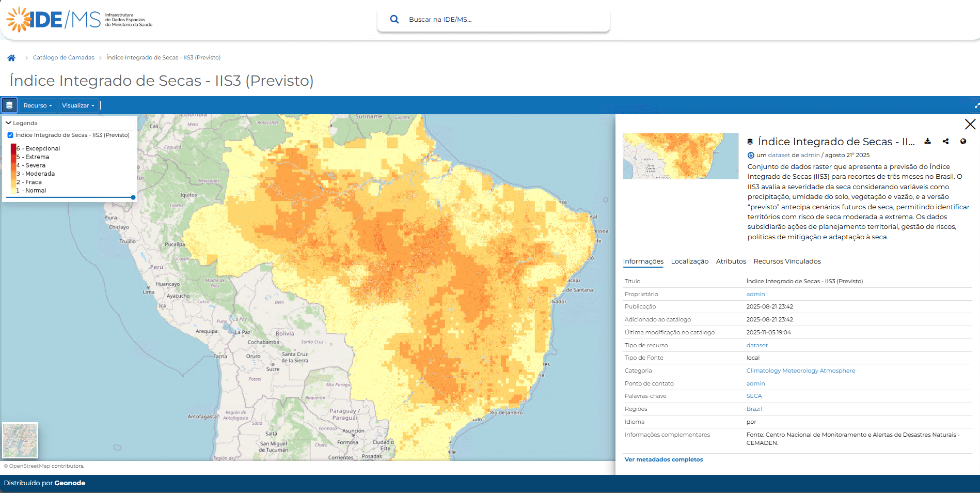Click the dataset layers icon in the toolbar
The image size is (980, 493).
pyautogui.click(x=9, y=105)
